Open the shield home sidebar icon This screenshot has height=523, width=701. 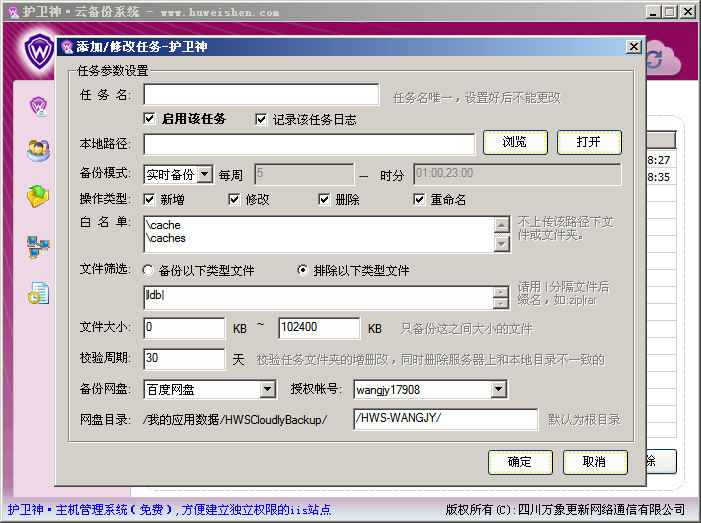coord(39,106)
